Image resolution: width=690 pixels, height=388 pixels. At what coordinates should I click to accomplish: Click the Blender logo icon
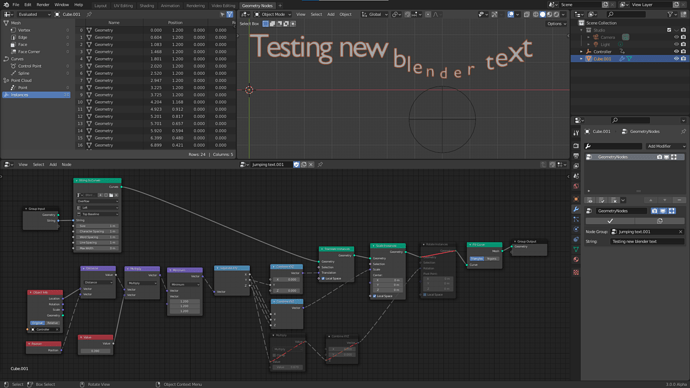pos(6,5)
